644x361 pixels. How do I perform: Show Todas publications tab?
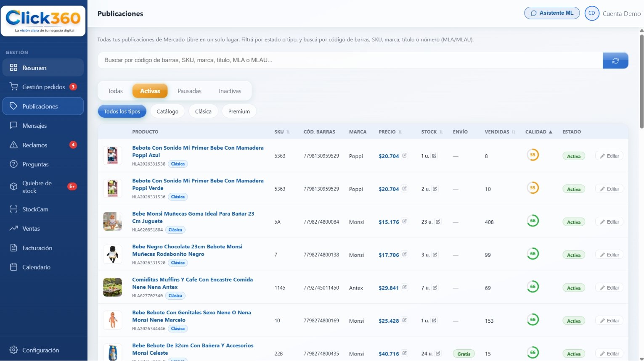click(x=115, y=91)
